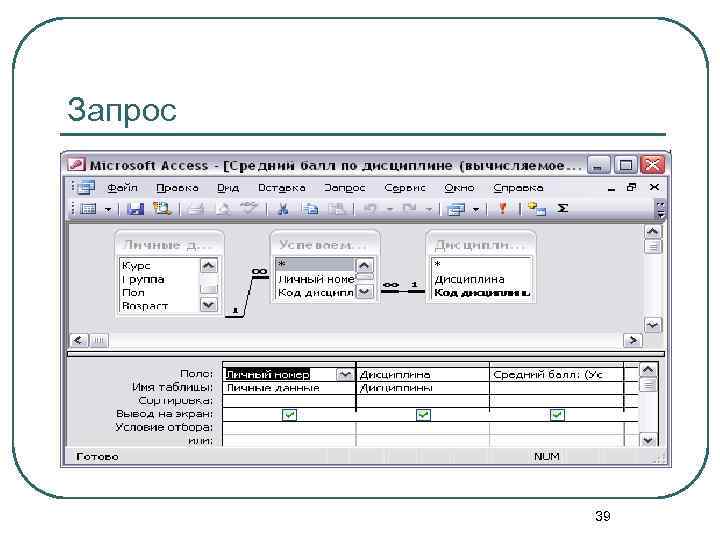Click the View mode toolbar icon
The height and width of the screenshot is (540, 720).
point(89,209)
